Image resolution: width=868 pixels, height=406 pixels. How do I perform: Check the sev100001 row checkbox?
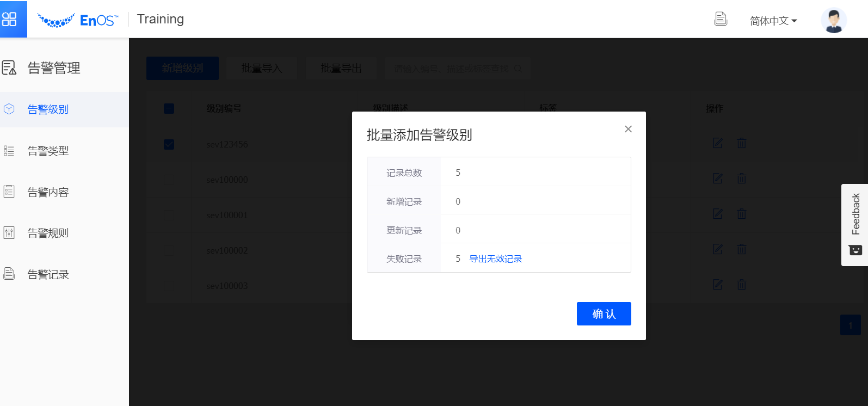pyautogui.click(x=169, y=215)
